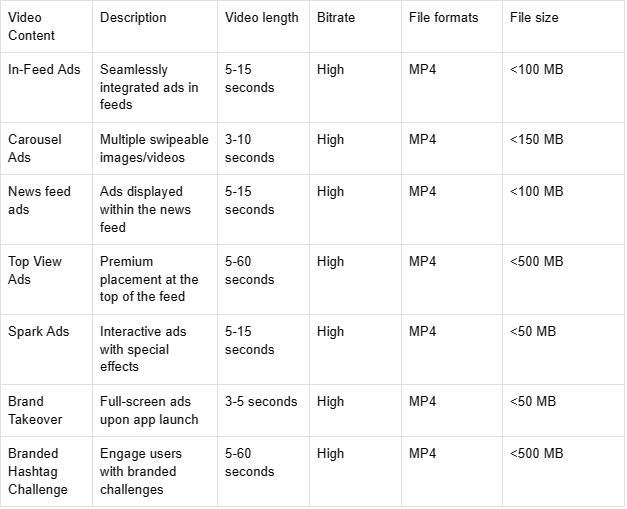This screenshot has width=627, height=509.
Task: Select the "Premium placement at the top" description
Action: click(149, 279)
